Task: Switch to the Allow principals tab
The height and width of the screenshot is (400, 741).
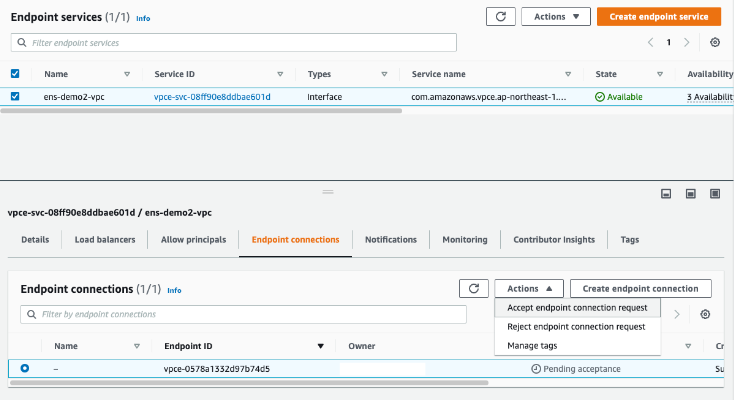Action: click(x=194, y=240)
